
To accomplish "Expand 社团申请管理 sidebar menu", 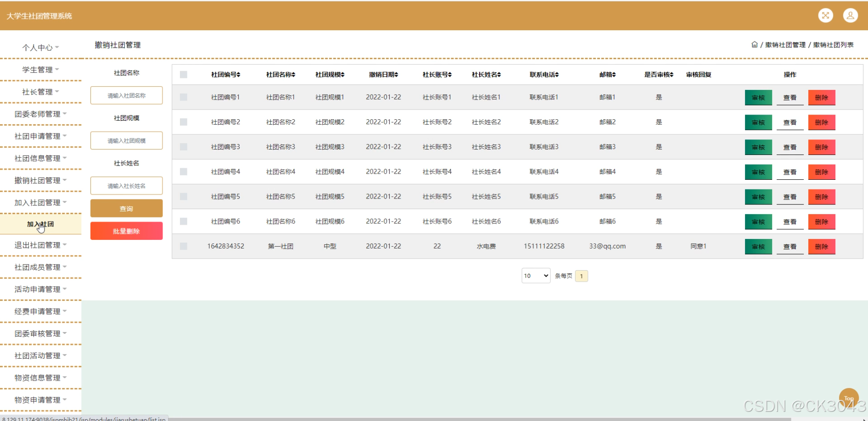I will coord(40,136).
